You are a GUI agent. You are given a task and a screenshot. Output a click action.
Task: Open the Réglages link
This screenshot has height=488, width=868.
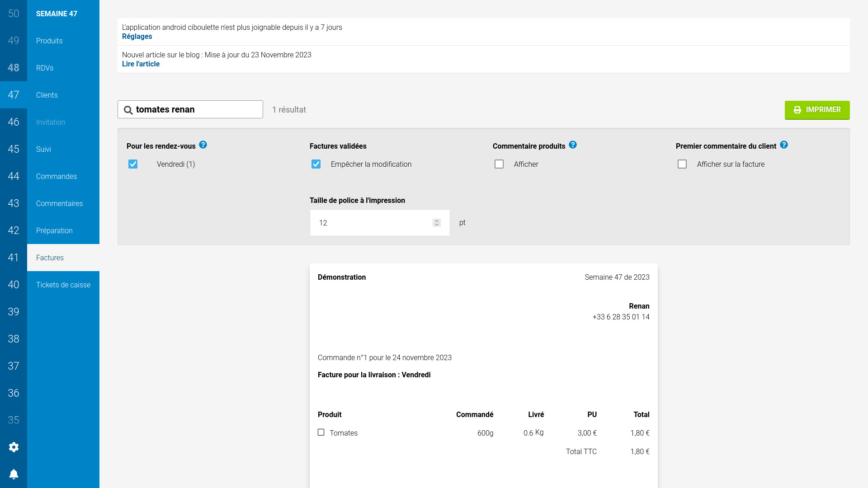137,37
